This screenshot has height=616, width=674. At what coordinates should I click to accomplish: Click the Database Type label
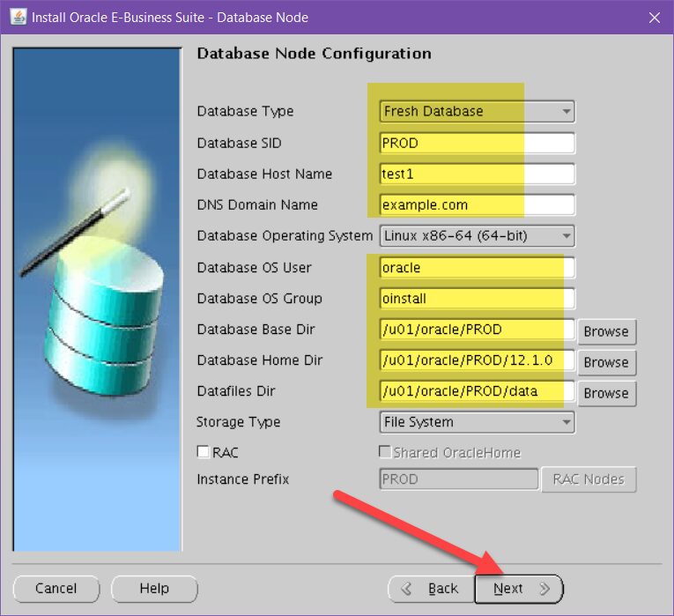tap(246, 111)
